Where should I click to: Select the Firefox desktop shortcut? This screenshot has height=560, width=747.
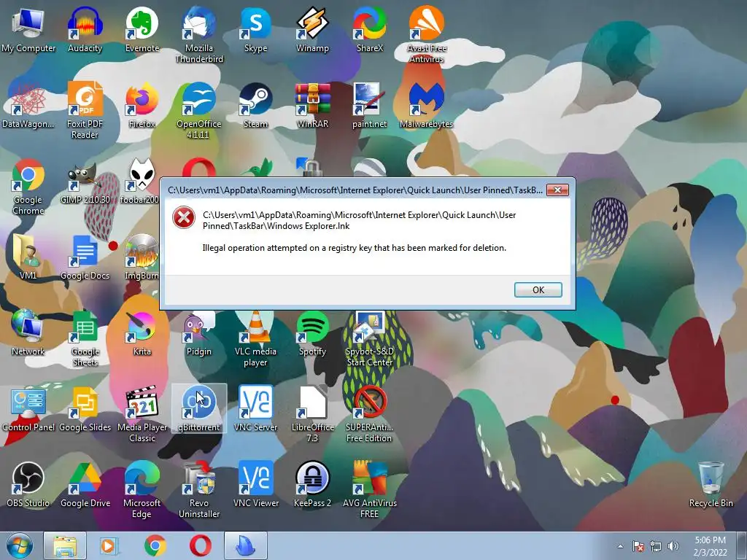(x=142, y=105)
